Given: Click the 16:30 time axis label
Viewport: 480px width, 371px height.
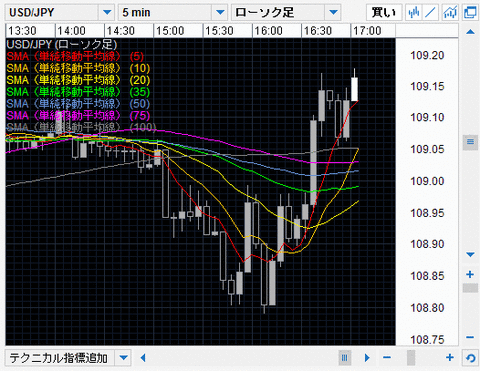Looking at the screenshot, I should (x=318, y=31).
